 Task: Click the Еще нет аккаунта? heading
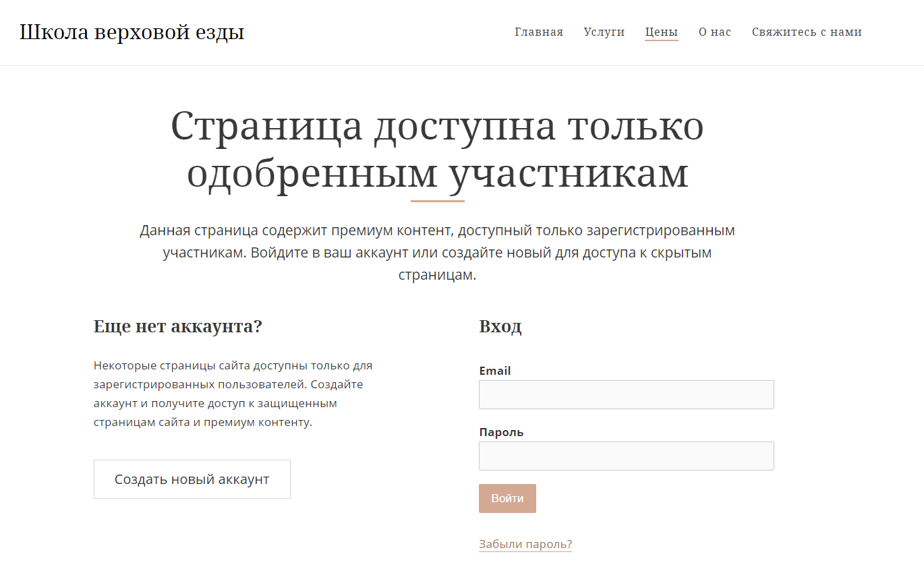(177, 327)
